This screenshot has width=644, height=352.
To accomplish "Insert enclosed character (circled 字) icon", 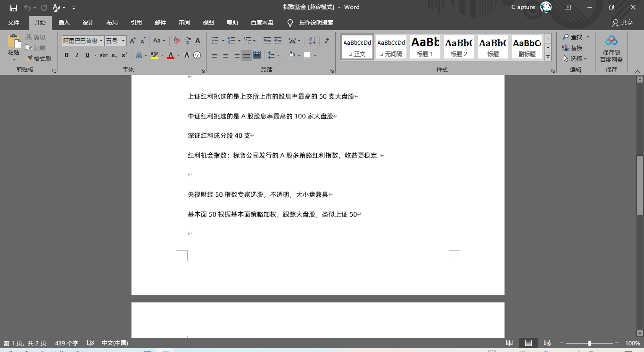I will tap(197, 55).
